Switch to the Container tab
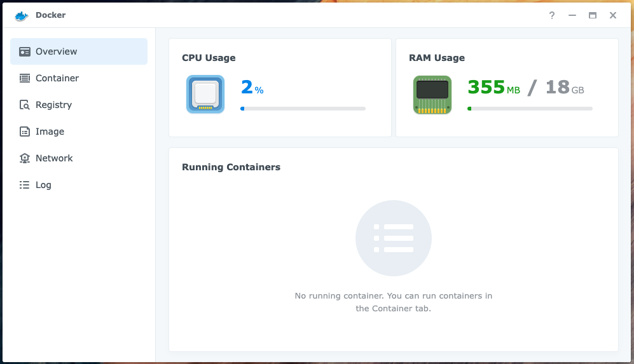This screenshot has height=364, width=634. point(57,78)
